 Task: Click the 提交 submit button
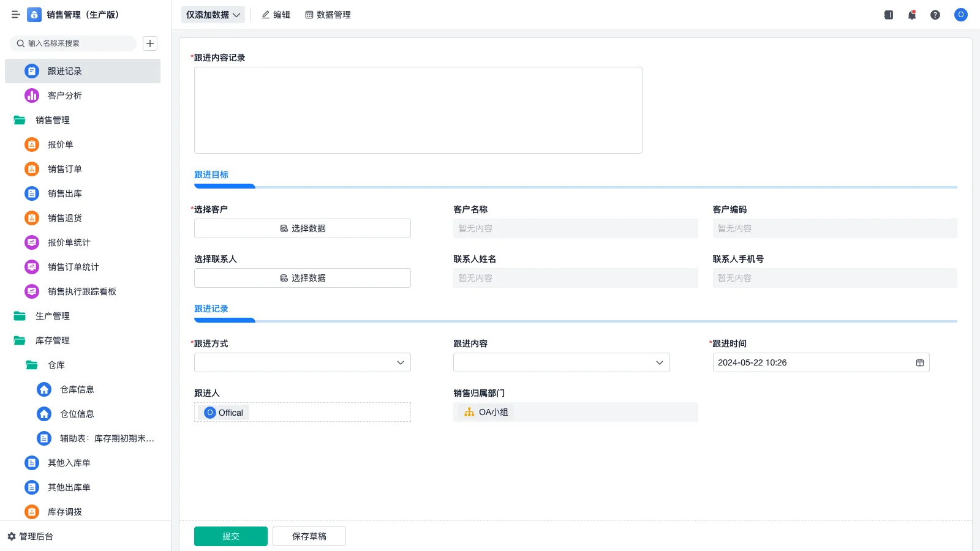(x=230, y=536)
